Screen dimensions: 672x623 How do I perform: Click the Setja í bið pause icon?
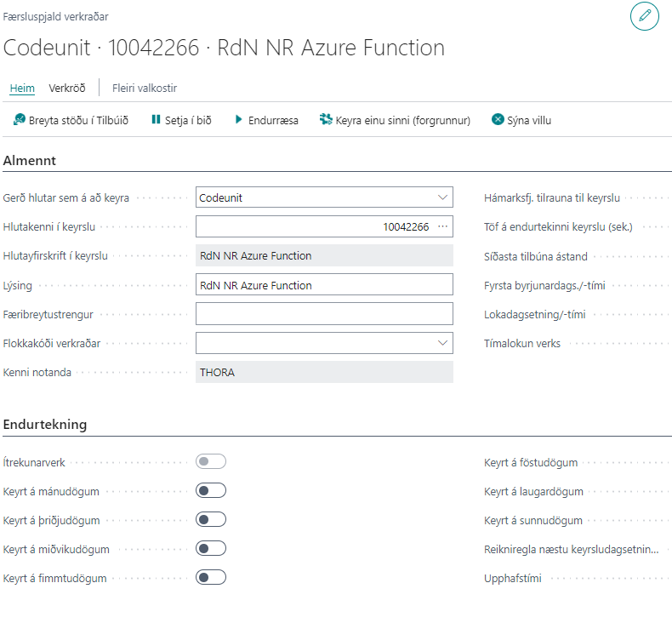point(156,120)
